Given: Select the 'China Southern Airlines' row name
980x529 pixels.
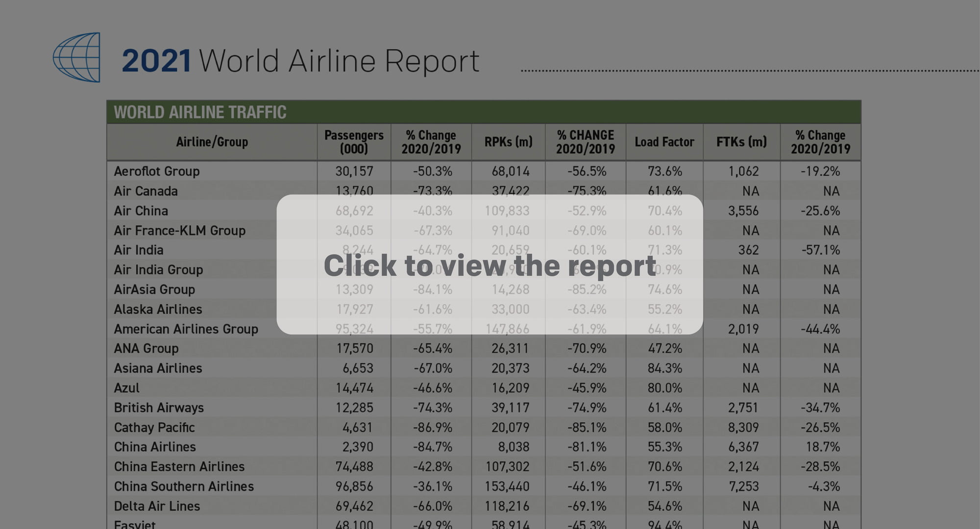Looking at the screenshot, I should point(184,486).
